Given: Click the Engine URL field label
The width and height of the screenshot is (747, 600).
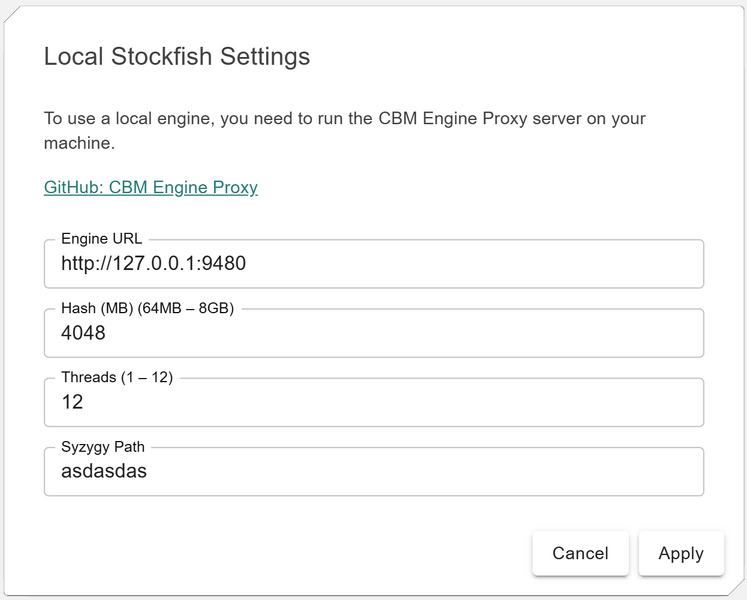Looking at the screenshot, I should tap(101, 239).
